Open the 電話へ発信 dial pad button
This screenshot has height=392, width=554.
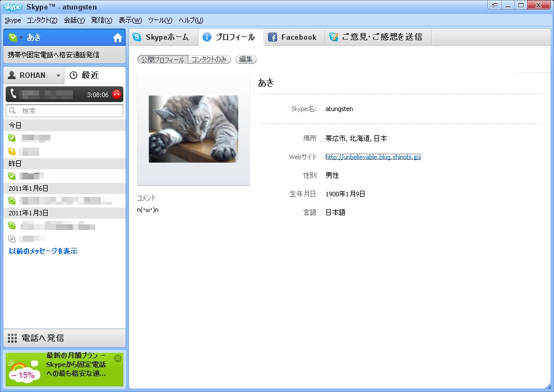click(x=64, y=338)
